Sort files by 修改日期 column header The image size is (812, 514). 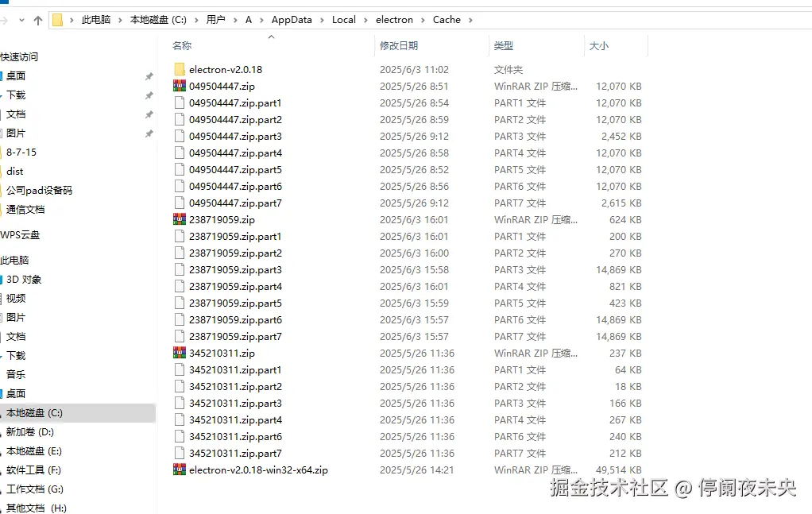[x=399, y=45]
